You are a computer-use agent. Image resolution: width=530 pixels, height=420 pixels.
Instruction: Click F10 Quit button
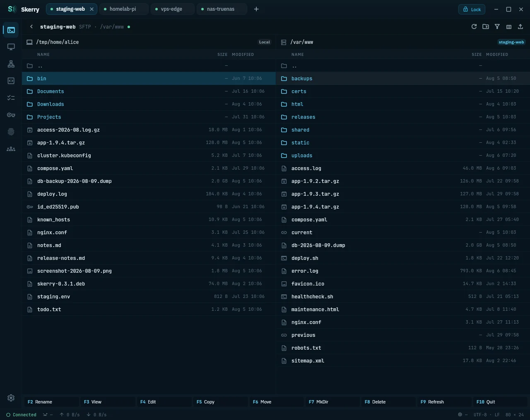[x=501, y=402]
